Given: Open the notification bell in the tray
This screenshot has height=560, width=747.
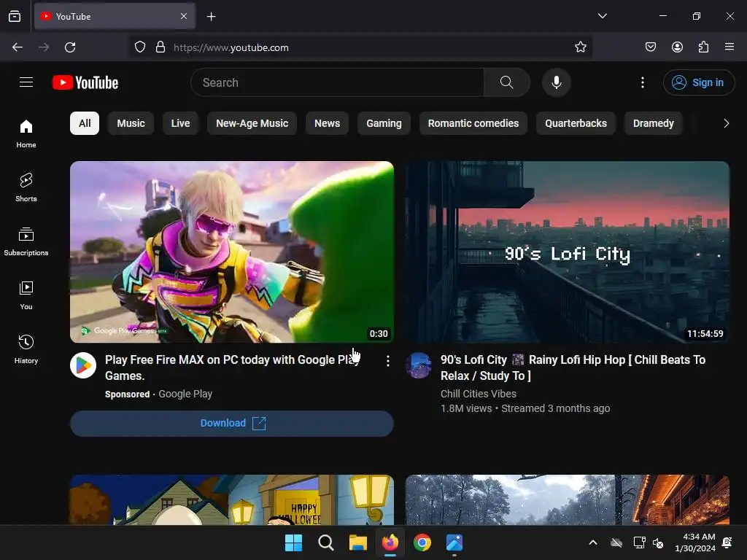Looking at the screenshot, I should click(x=727, y=542).
